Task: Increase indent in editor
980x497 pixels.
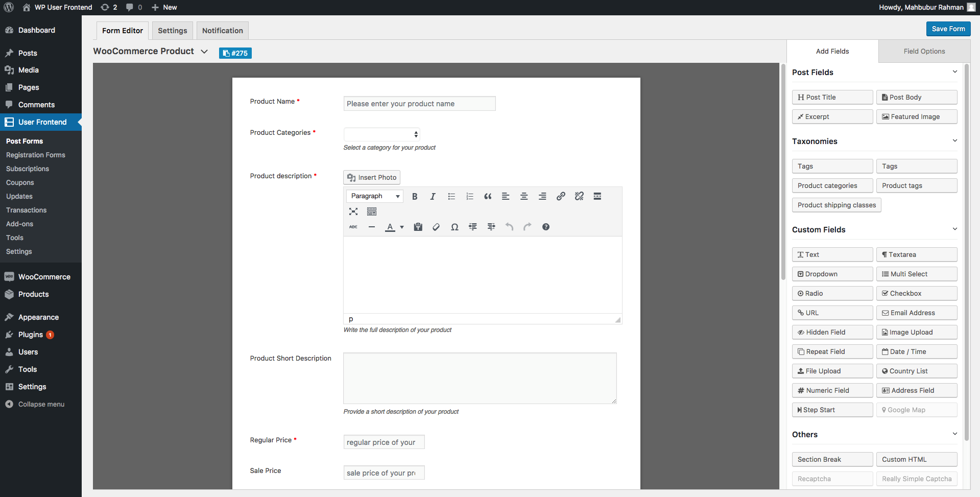Action: click(x=491, y=227)
